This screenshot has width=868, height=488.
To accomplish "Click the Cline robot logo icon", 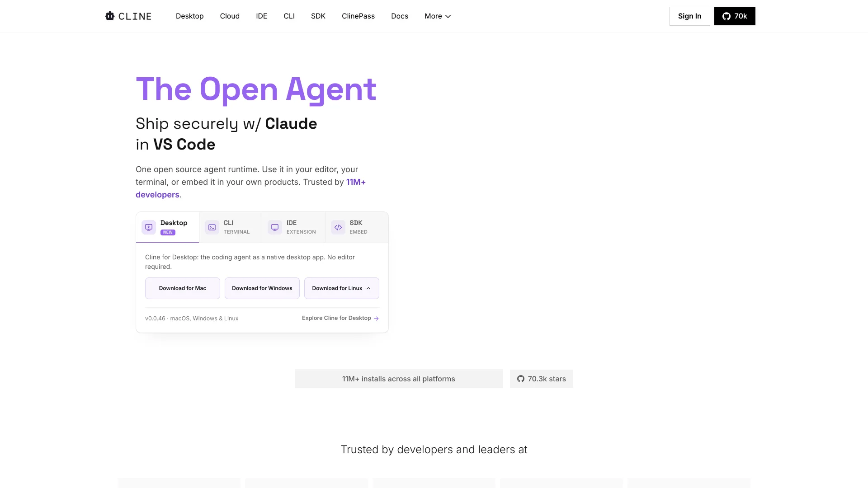I will pos(110,16).
